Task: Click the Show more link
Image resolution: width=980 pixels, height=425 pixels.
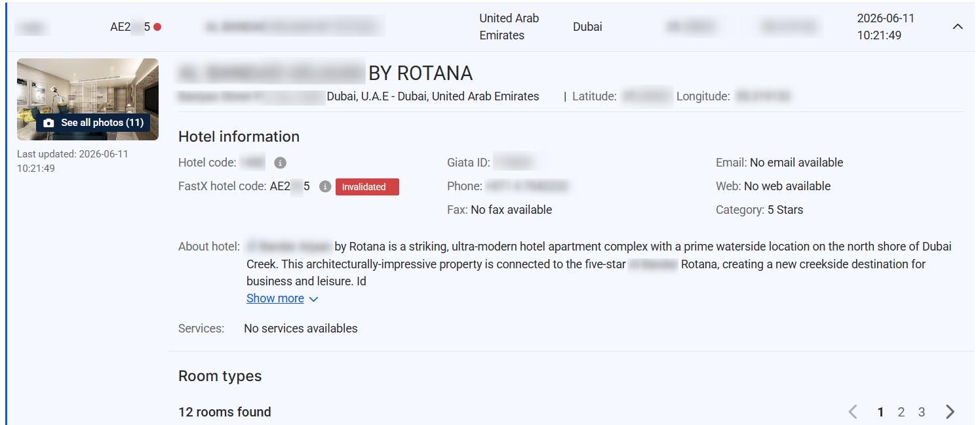Action: pos(275,298)
